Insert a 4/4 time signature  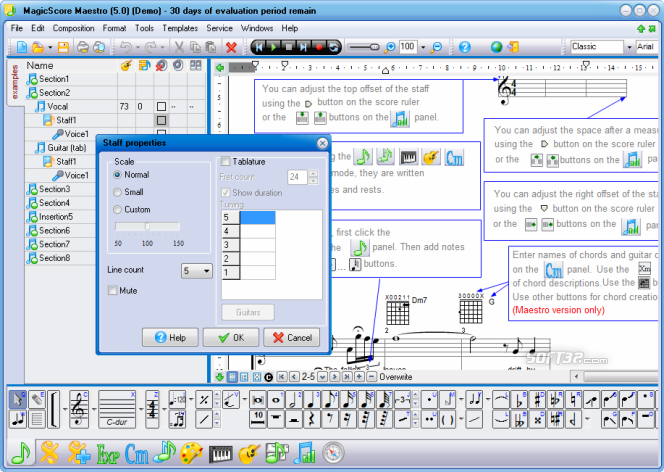152,409
